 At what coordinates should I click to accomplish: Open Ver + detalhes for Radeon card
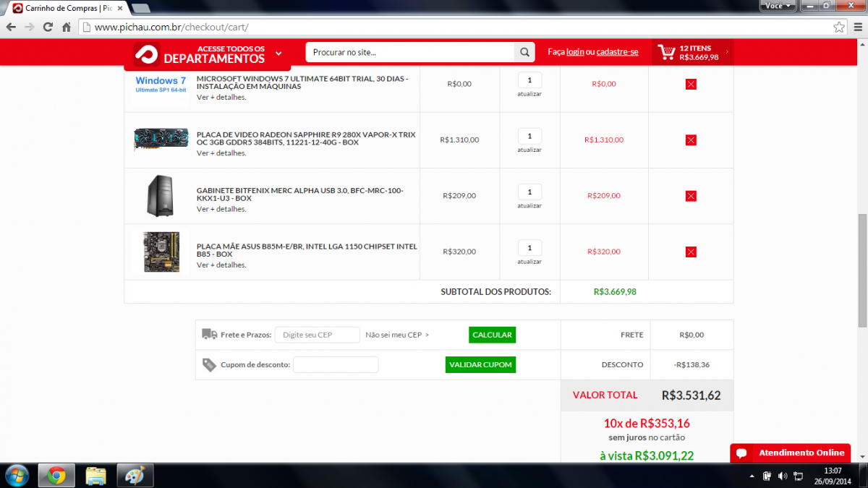(x=221, y=153)
